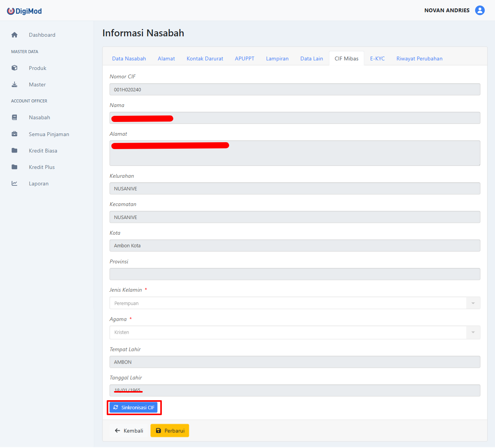
Task: Click the Dashboard home icon
Action: 14,34
